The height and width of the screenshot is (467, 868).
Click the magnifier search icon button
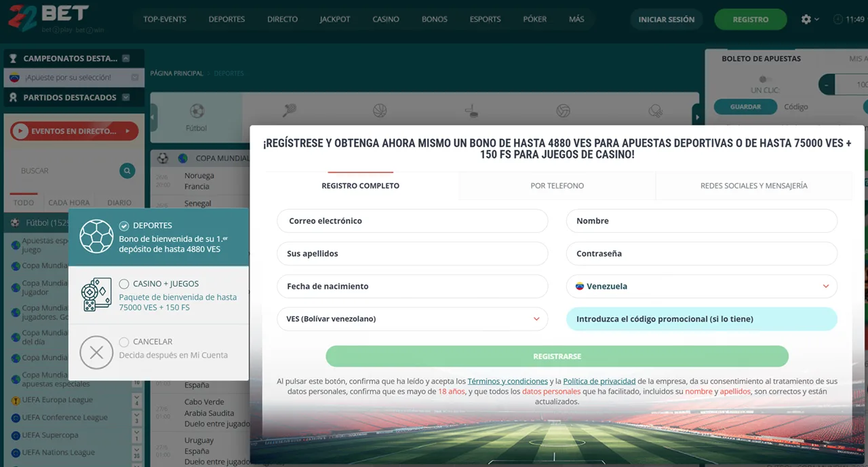127,171
